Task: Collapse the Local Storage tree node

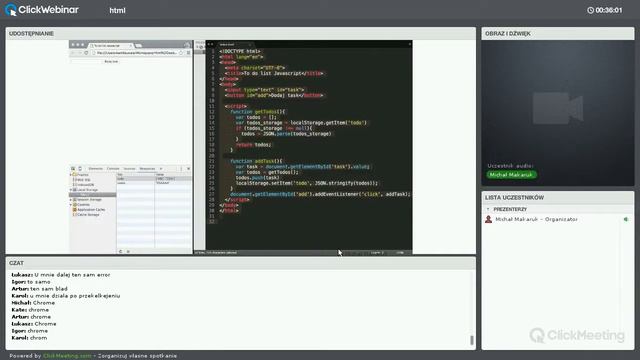Action: (x=71, y=190)
